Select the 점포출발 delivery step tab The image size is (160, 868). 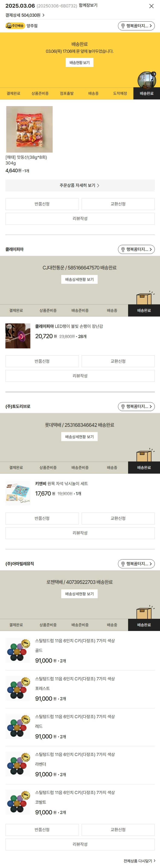pyautogui.click(x=67, y=93)
